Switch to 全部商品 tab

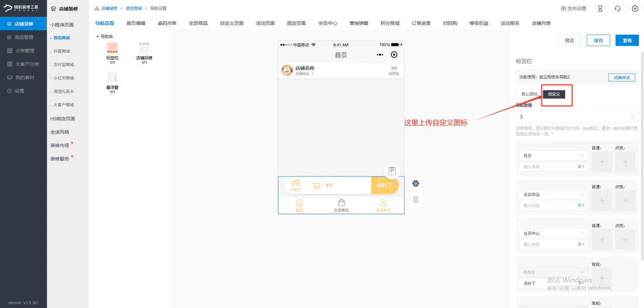point(198,23)
